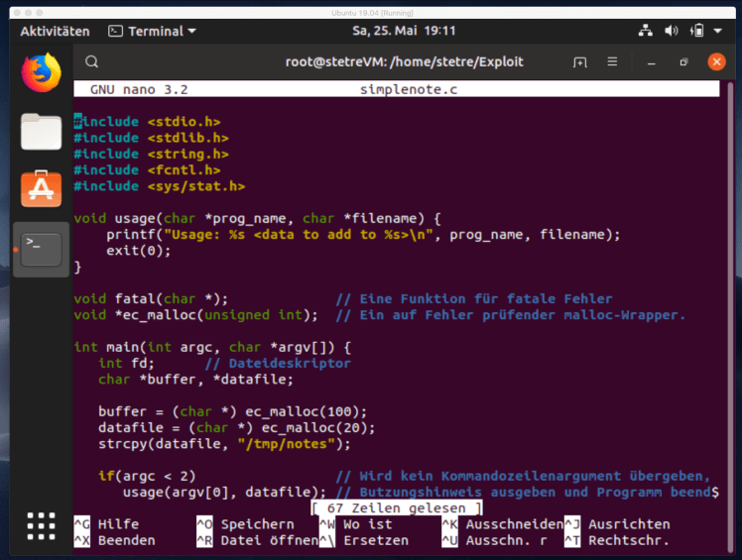
Task: Click the Terminal icon in dock
Action: coord(42,248)
